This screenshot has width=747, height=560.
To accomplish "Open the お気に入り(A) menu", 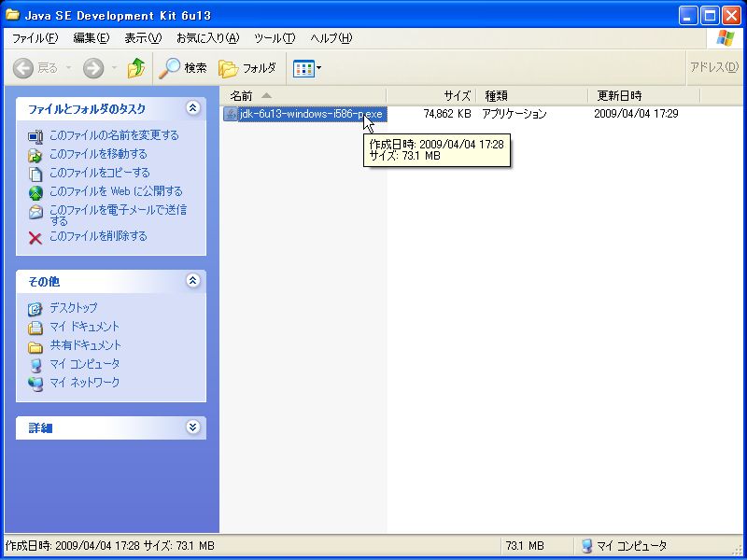I will (207, 38).
